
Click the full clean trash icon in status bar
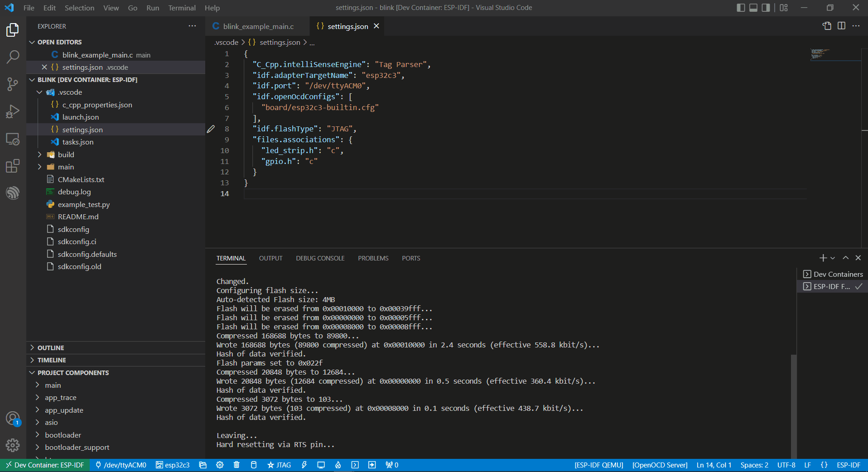(x=236, y=465)
